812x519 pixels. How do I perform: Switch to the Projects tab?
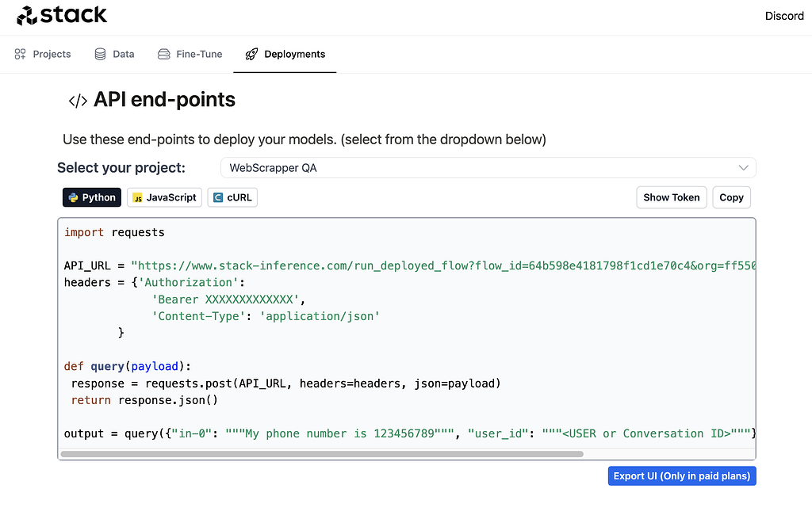43,54
